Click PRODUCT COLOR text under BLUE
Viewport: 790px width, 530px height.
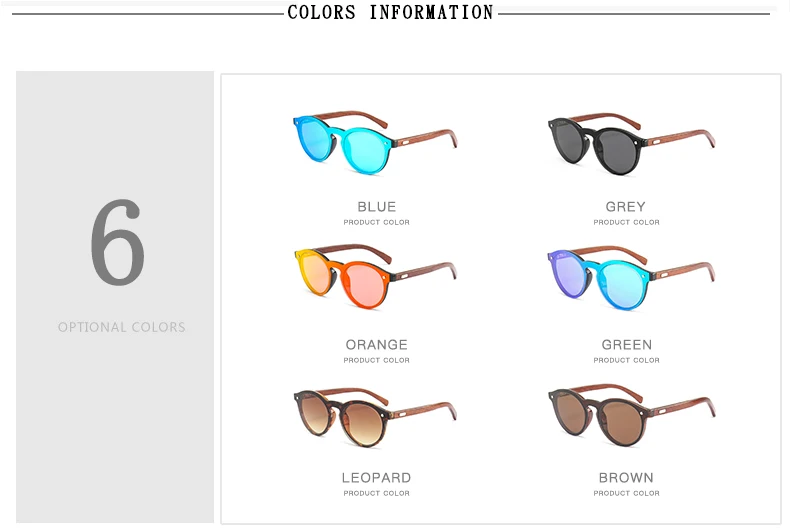[x=376, y=222]
